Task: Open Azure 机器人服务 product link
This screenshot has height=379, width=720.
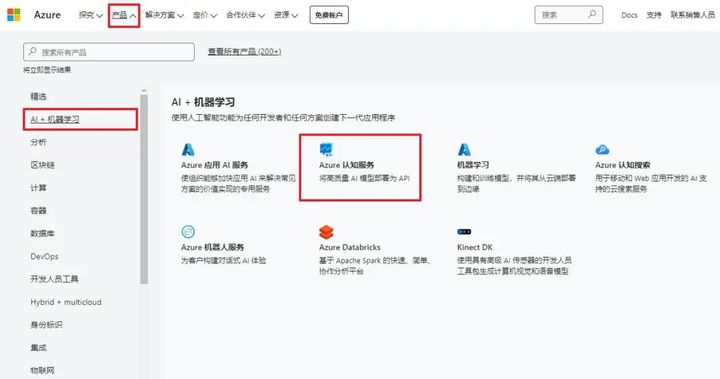Action: tap(212, 247)
